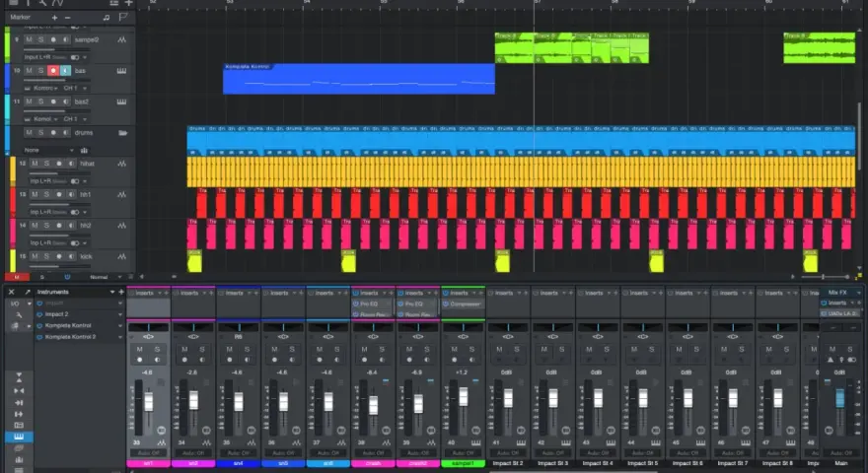This screenshot has width=868, height=473.
Task: Toggle Pro EQ power on crash channel
Action: pos(355,304)
